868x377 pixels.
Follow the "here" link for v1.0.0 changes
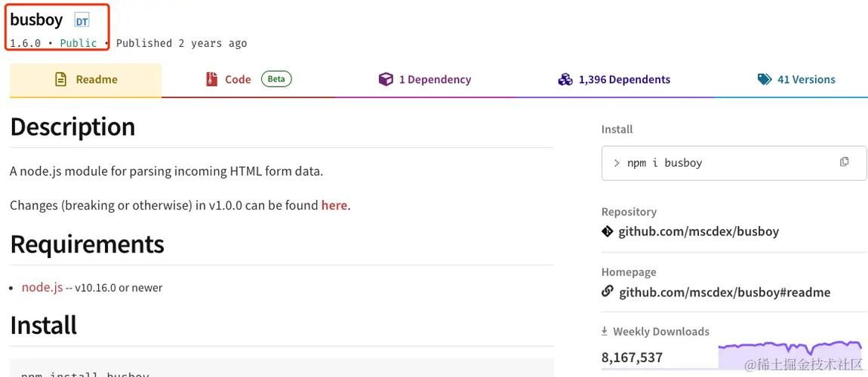[x=334, y=206]
